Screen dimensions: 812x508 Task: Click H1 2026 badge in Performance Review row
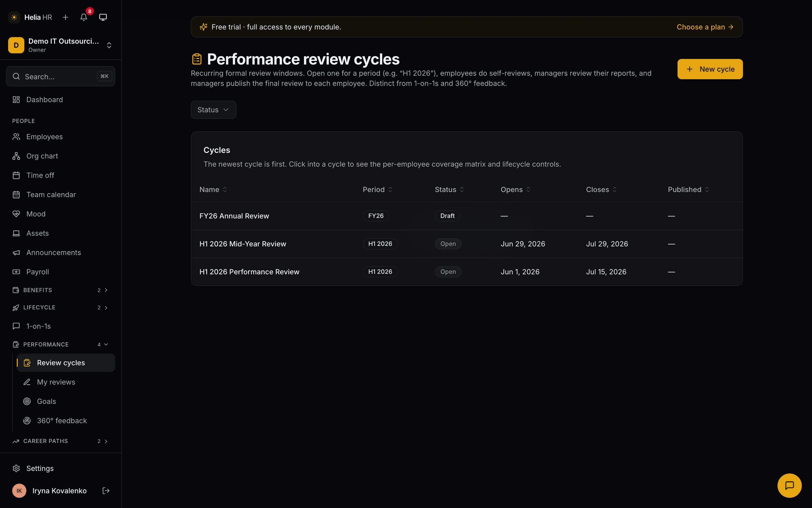click(x=380, y=272)
